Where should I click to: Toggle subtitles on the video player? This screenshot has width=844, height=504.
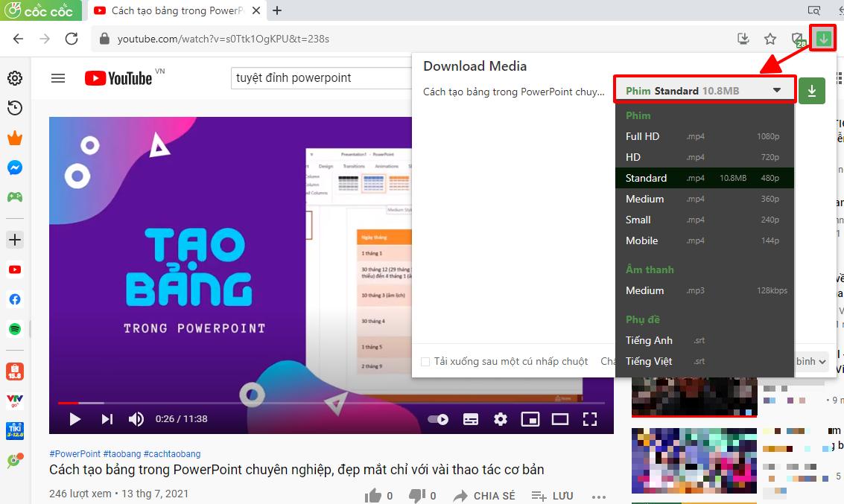[471, 419]
